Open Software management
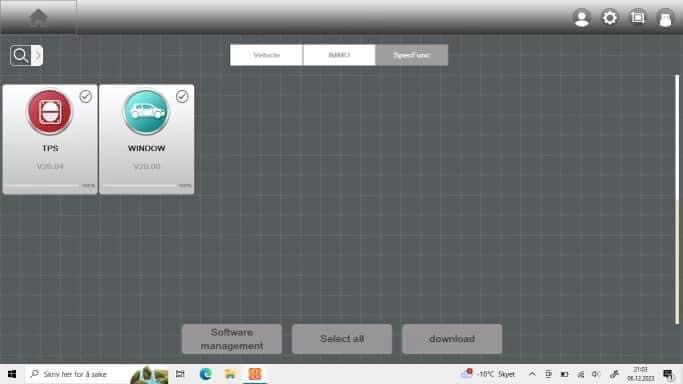 click(232, 339)
